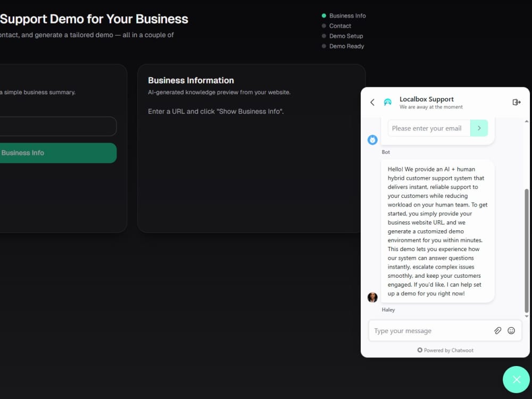Open the emoji picker icon
Image resolution: width=532 pixels, height=399 pixels.
point(511,330)
